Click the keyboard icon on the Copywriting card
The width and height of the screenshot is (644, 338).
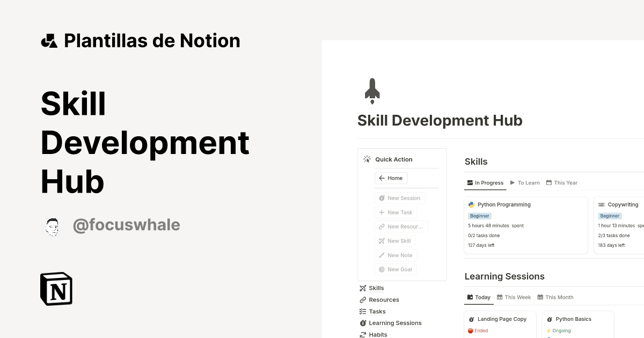602,204
